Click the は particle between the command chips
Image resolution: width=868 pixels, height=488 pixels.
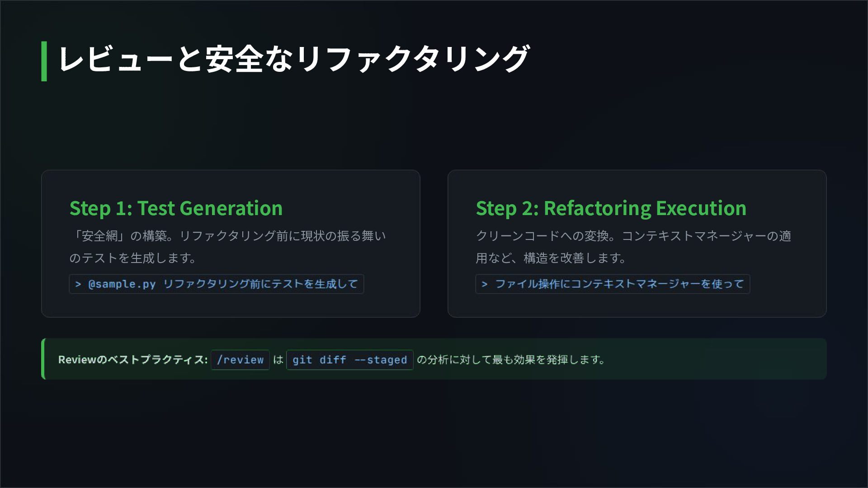(x=278, y=360)
